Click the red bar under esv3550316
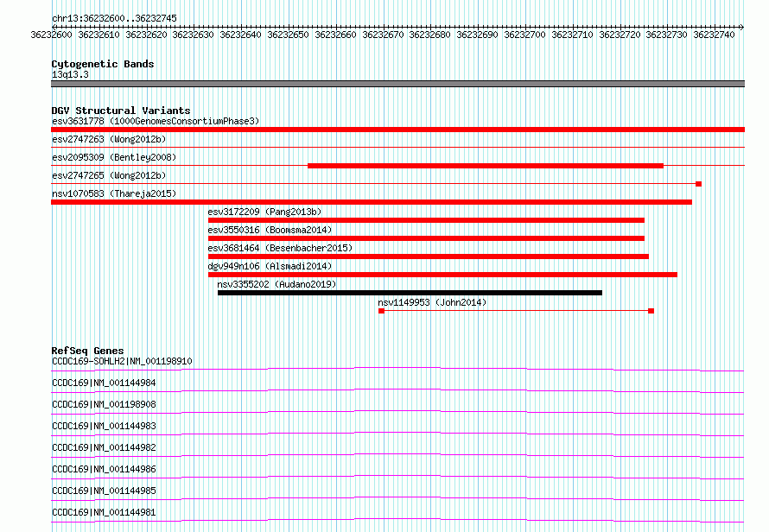The width and height of the screenshot is (769, 532). (426, 238)
